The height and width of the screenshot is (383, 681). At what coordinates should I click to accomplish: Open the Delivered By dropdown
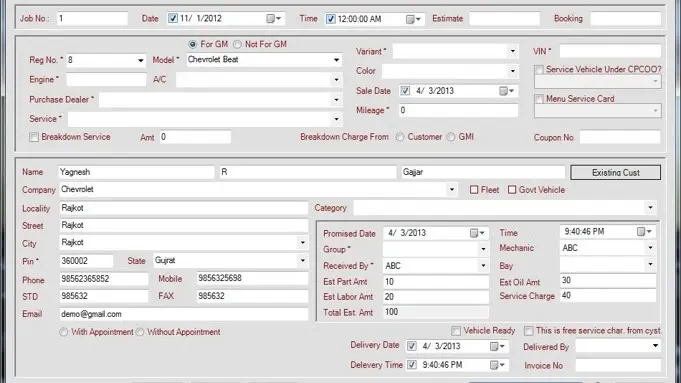click(655, 346)
